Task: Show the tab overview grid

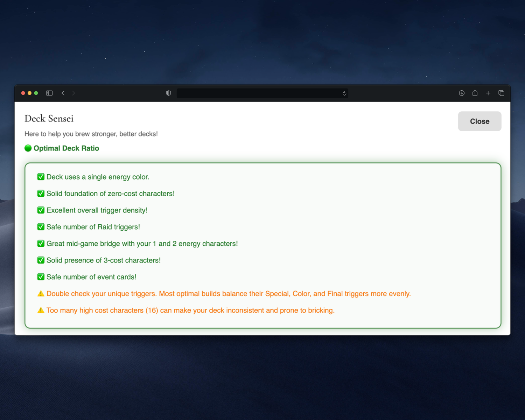Action: pos(501,93)
